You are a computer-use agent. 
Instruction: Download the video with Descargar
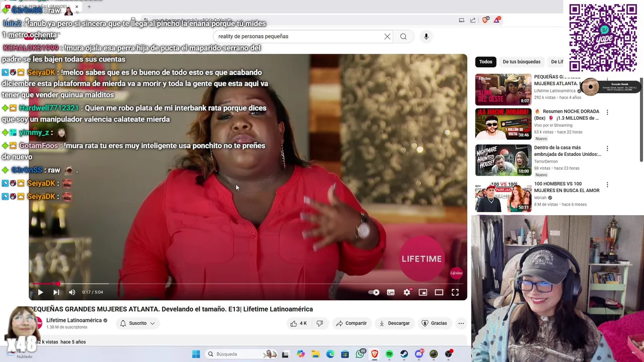[x=394, y=323]
